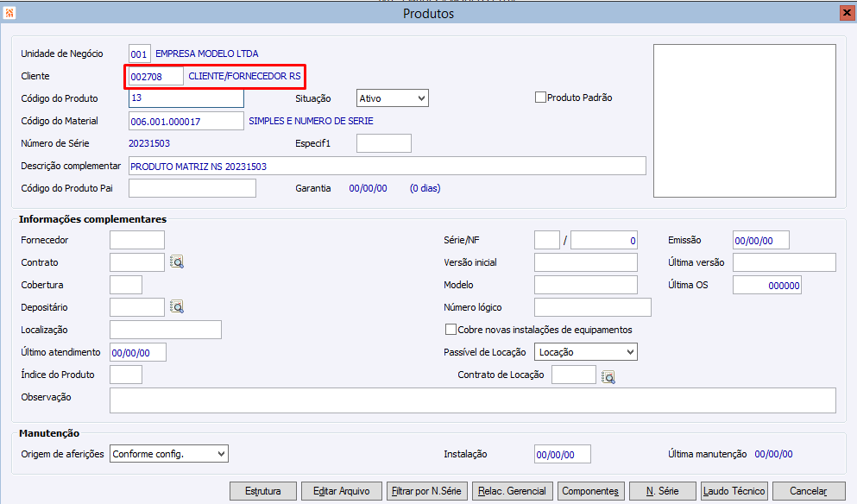This screenshot has height=504, width=857.
Task: Enable the Produto Padrão checkbox
Action: [540, 98]
